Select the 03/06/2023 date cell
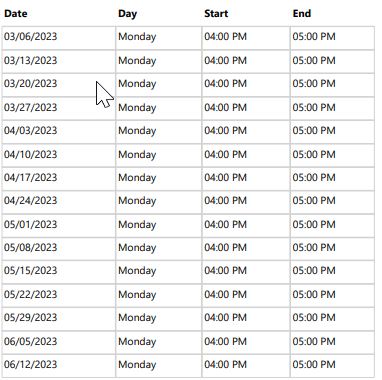The image size is (382, 380). (59, 38)
